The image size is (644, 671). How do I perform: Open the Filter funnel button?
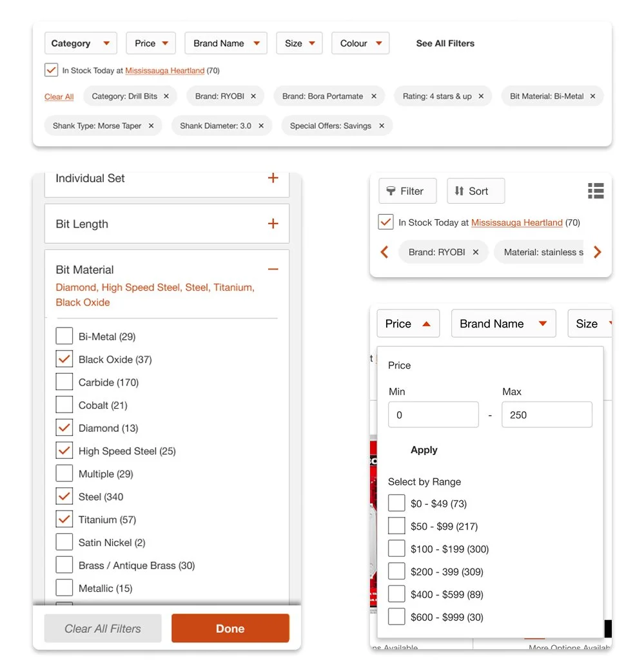[407, 191]
